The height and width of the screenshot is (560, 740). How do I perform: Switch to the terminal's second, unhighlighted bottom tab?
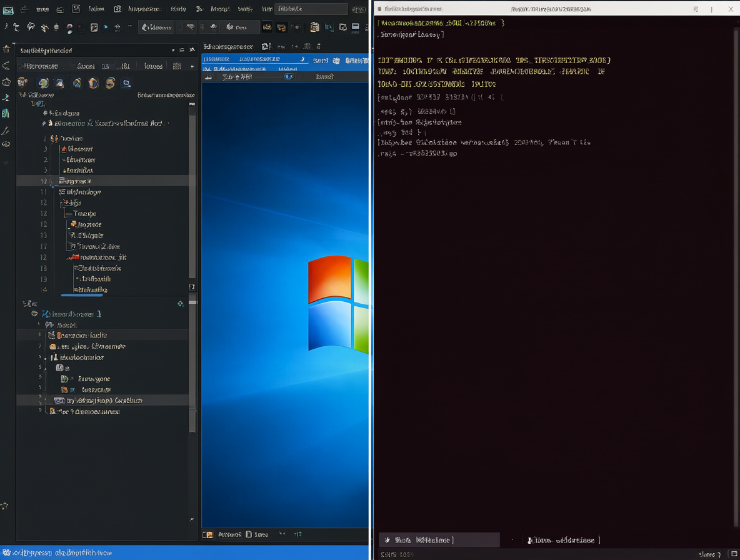564,540
